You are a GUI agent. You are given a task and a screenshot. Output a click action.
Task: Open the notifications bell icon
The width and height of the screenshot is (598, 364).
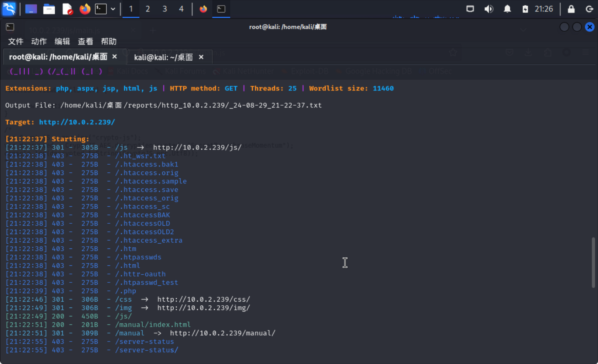tap(507, 9)
